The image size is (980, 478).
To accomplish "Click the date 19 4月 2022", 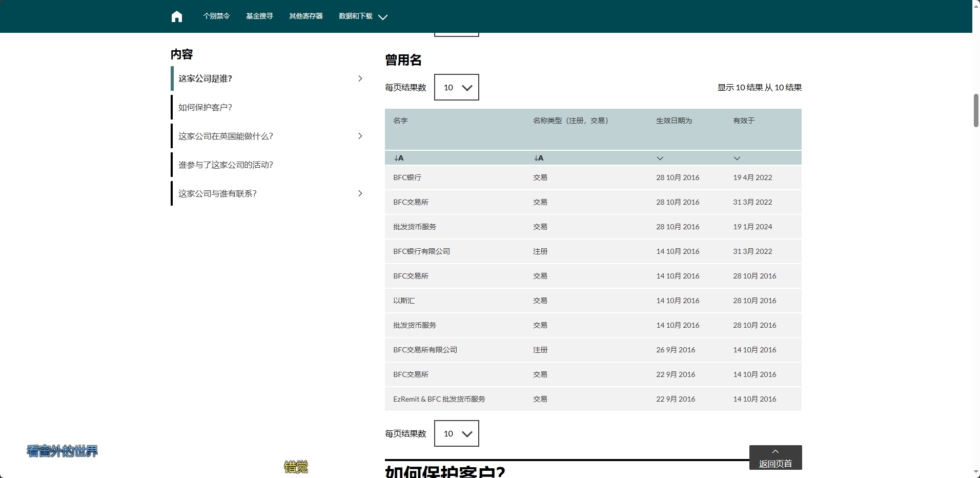I will (752, 177).
